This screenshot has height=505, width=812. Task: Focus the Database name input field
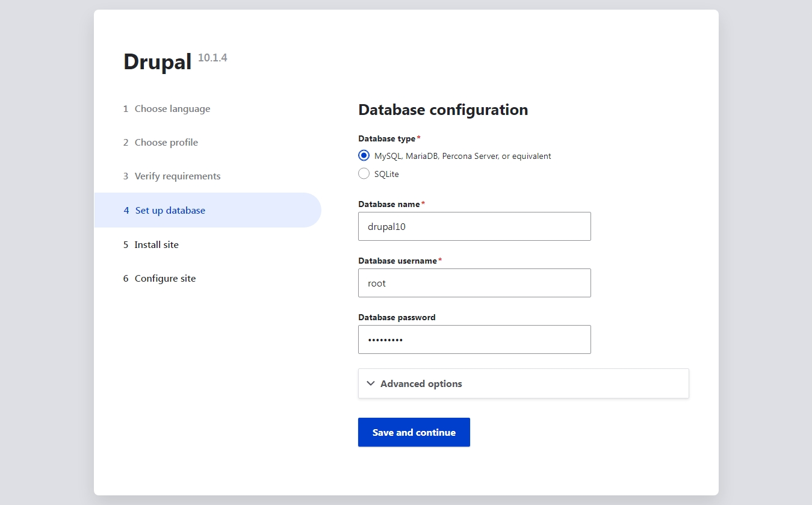(x=474, y=226)
